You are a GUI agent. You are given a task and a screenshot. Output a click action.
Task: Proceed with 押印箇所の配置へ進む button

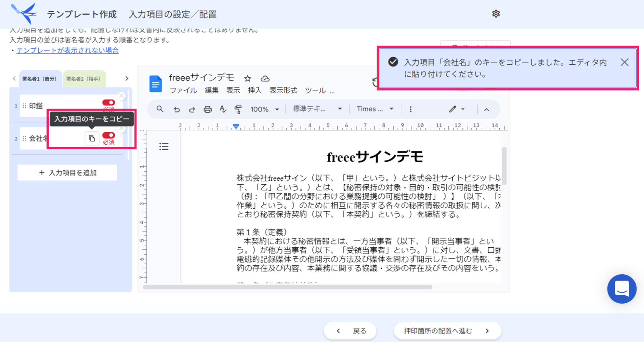coord(447,331)
